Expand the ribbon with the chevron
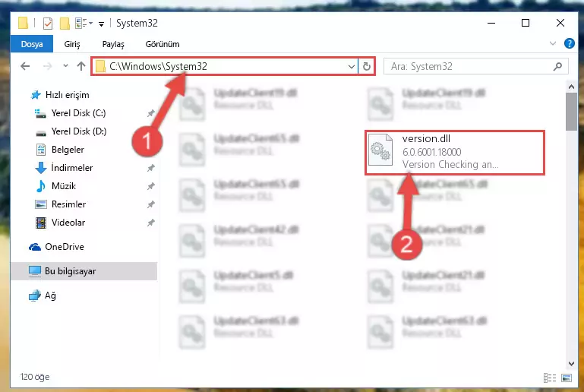Image resolution: width=584 pixels, height=392 pixels. click(553, 43)
